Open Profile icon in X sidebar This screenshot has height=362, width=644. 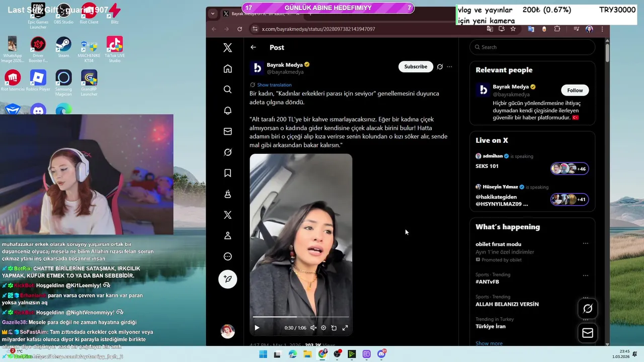click(227, 235)
